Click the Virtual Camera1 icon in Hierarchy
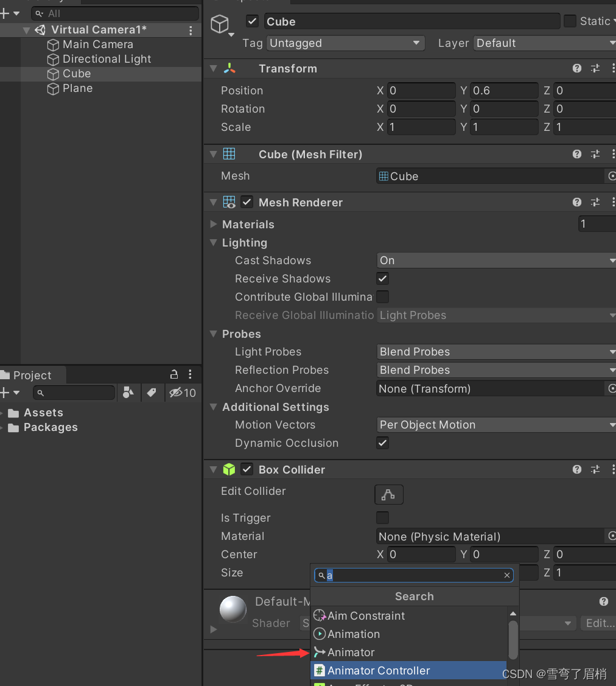This screenshot has height=686, width=616. (40, 29)
